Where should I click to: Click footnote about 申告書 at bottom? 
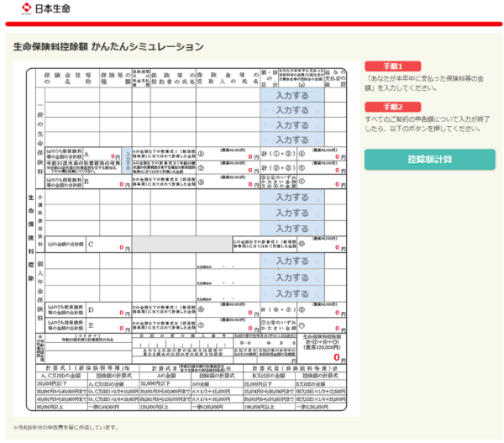pyautogui.click(x=66, y=428)
